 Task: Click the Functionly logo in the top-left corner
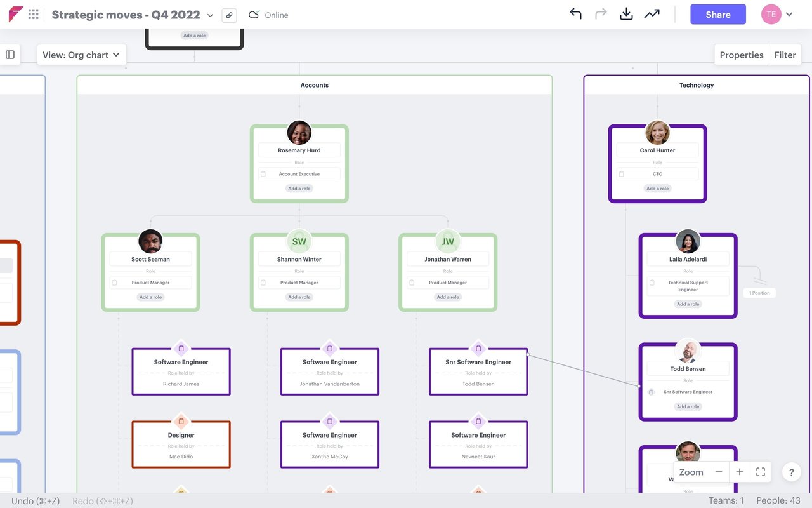[15, 14]
